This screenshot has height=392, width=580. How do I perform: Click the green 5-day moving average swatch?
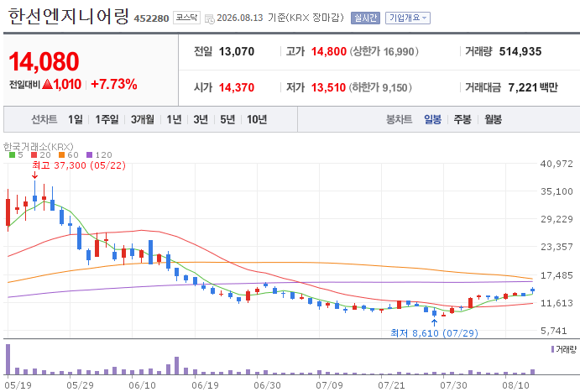click(x=13, y=155)
